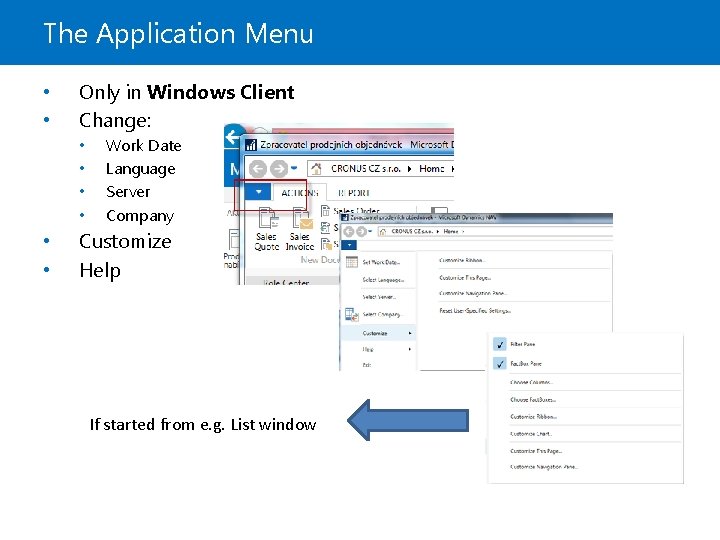Select Customize This Page below Customize Chart
This screenshot has height=540, width=720.
click(536, 451)
